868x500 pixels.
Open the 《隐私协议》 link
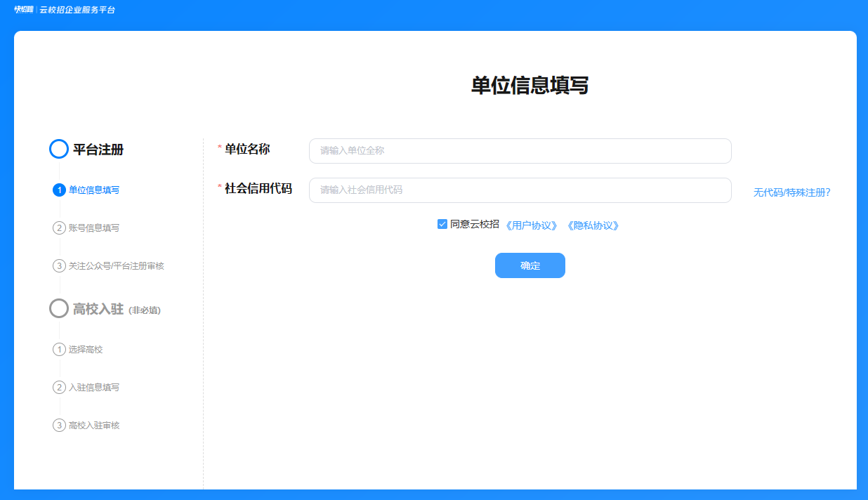tap(593, 225)
